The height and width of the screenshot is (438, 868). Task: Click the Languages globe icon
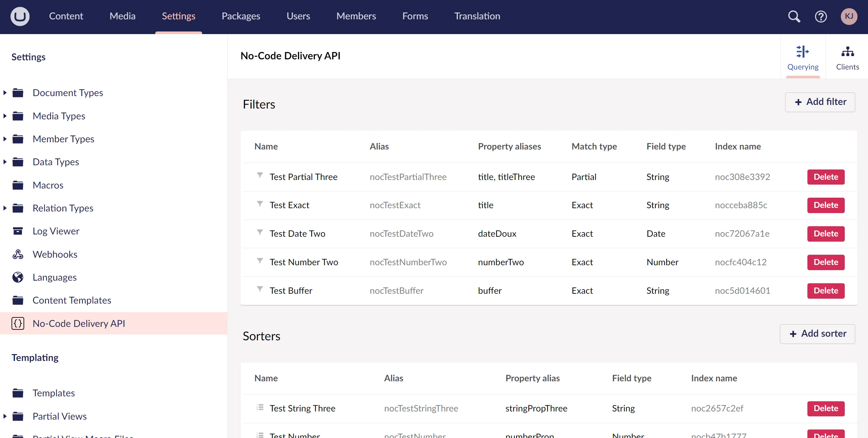(x=18, y=277)
